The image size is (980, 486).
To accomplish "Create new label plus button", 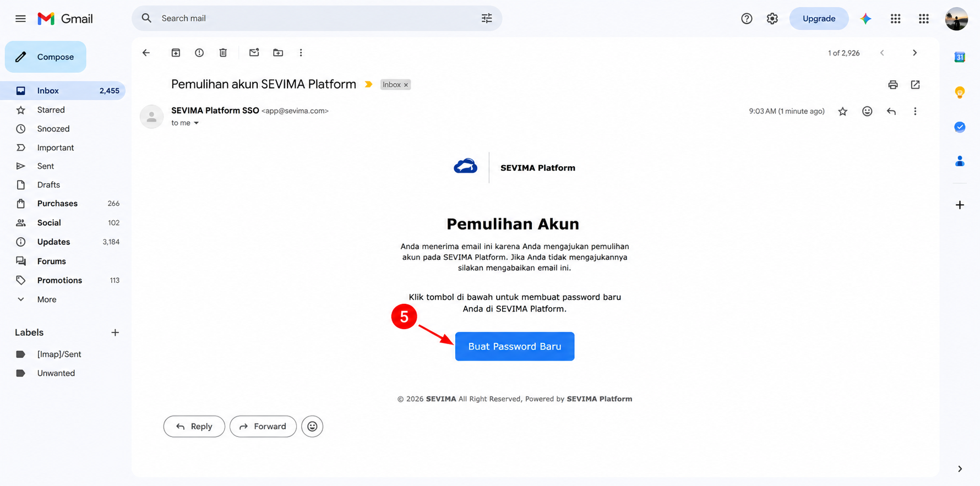I will pyautogui.click(x=115, y=332).
